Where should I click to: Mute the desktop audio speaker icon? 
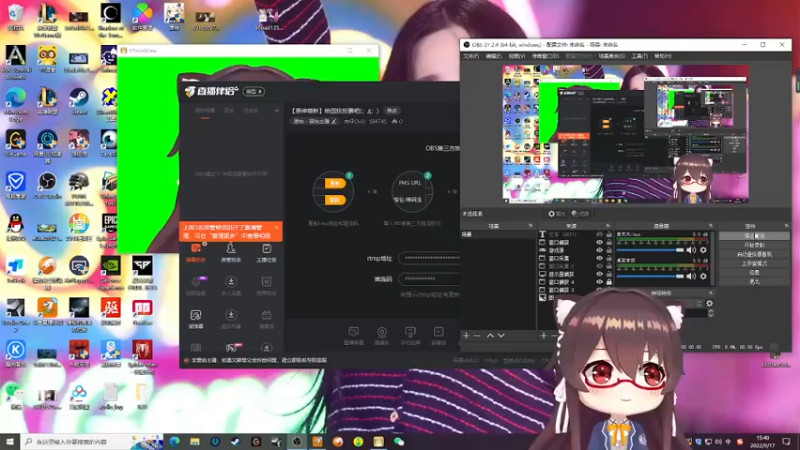tap(691, 276)
